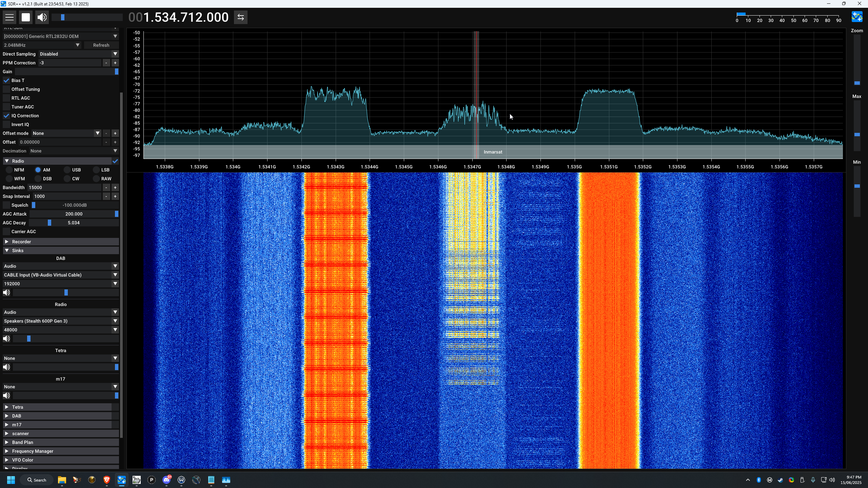Disable the Bias T checkbox
868x488 pixels.
point(6,80)
